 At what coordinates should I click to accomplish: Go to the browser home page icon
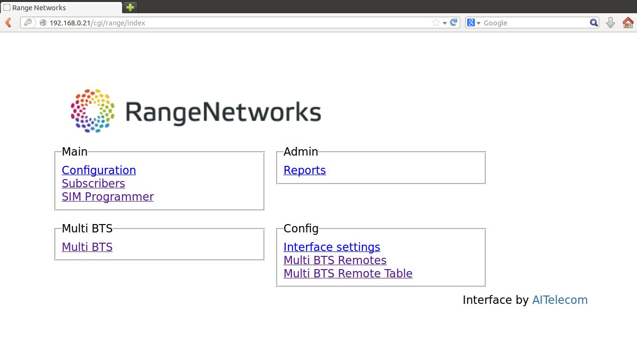[628, 23]
